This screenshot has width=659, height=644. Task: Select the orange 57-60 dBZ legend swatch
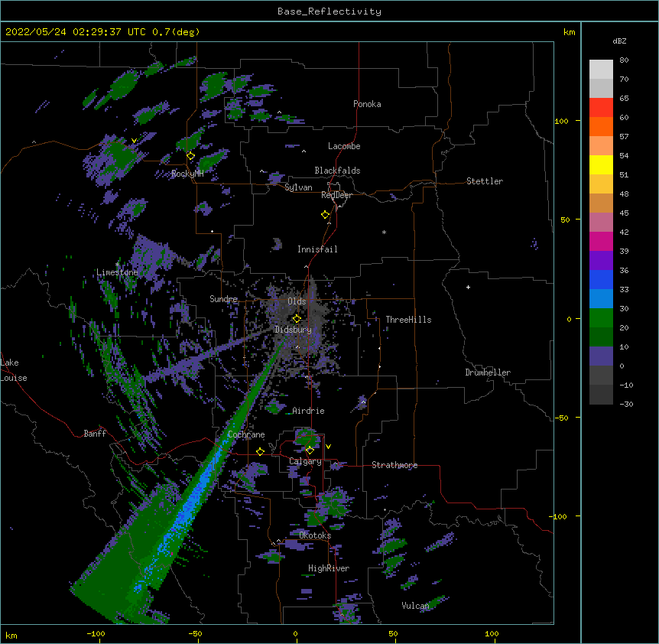[x=601, y=126]
